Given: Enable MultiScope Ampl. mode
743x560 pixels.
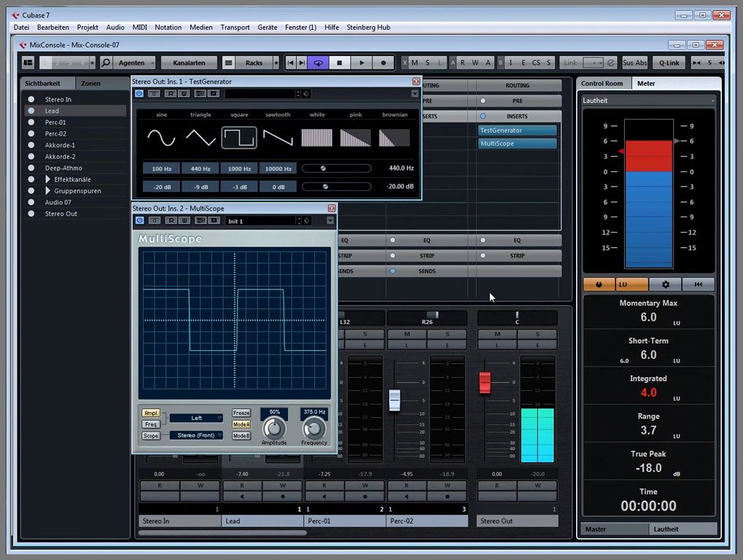Looking at the screenshot, I should tap(151, 413).
